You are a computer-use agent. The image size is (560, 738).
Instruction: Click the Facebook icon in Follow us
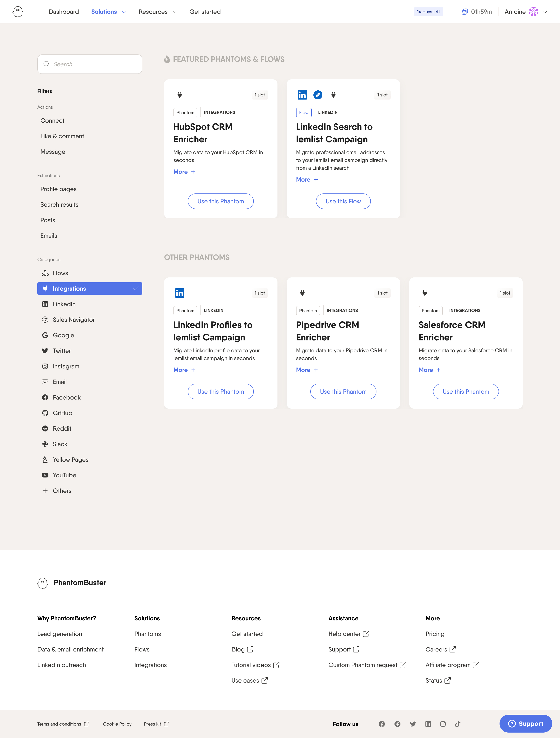[x=382, y=724]
